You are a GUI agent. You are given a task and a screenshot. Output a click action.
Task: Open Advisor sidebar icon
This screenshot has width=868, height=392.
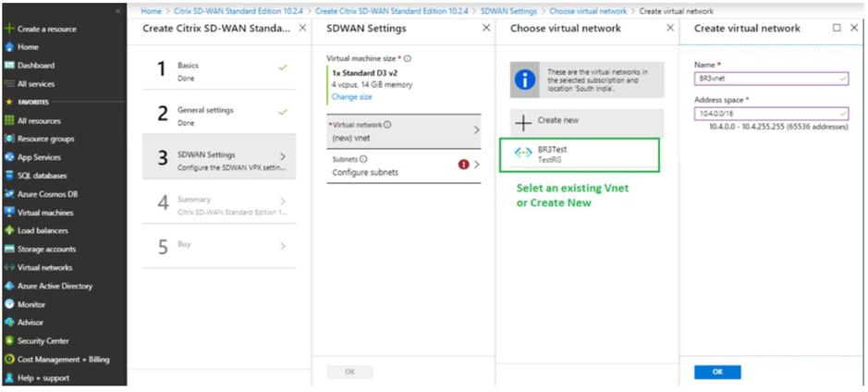[8, 323]
